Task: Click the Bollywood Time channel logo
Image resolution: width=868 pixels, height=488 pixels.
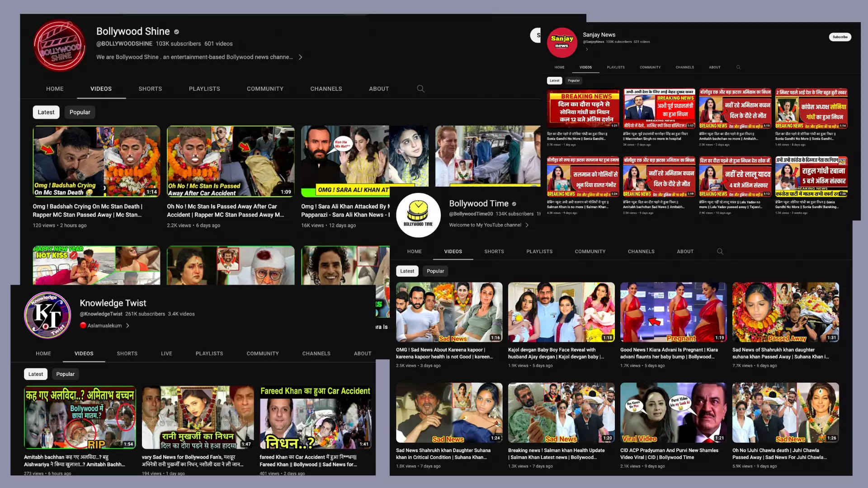Action: click(x=418, y=215)
